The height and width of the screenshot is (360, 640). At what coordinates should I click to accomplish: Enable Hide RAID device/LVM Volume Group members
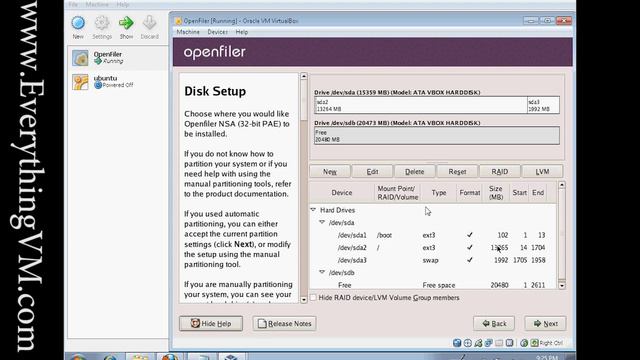(313, 298)
